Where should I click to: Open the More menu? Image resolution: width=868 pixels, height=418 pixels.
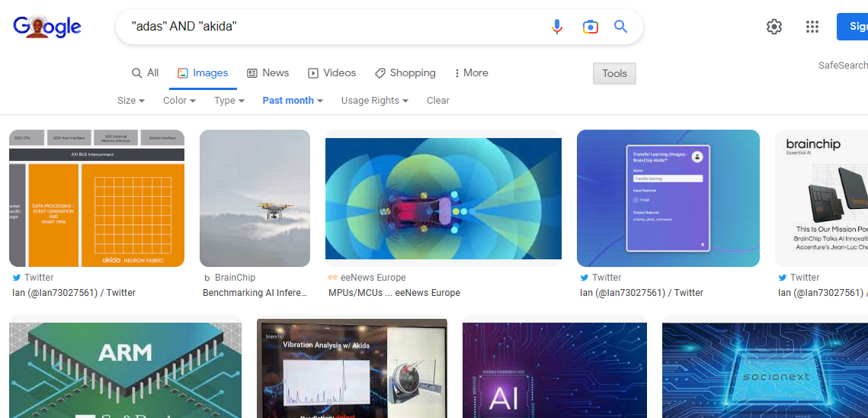pyautogui.click(x=471, y=73)
